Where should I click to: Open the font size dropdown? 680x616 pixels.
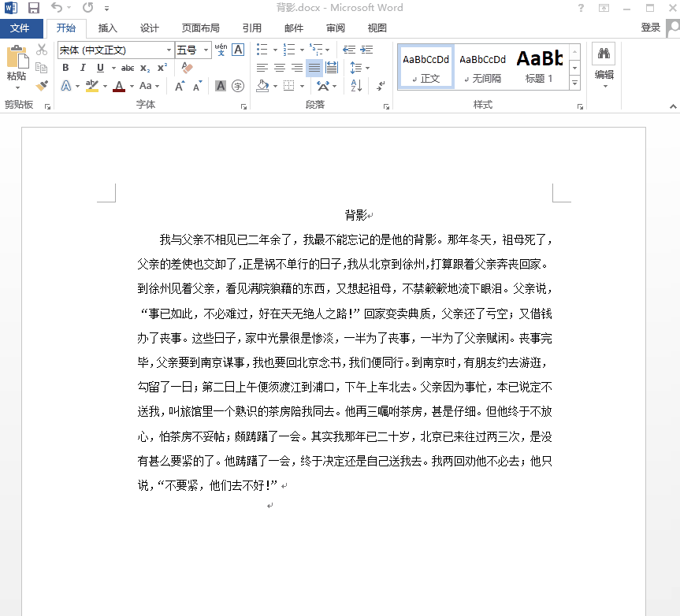tap(206, 50)
